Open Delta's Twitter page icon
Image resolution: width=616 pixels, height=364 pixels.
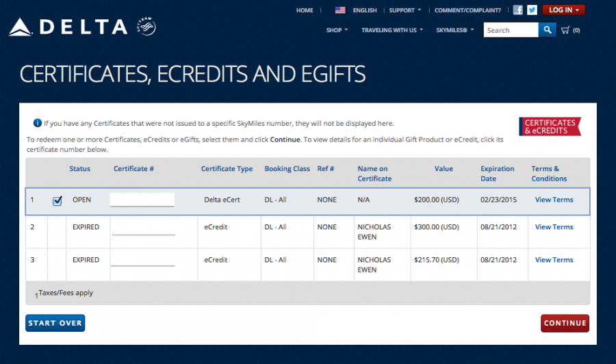click(532, 10)
